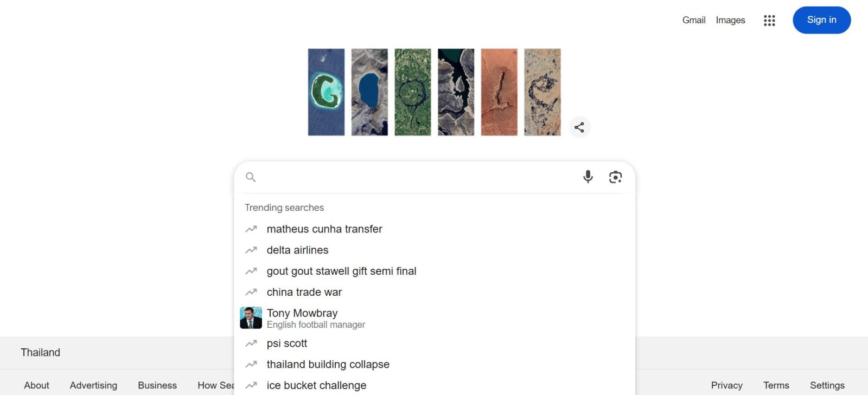868x395 pixels.
Task: Go to Google Images
Action: [x=730, y=20]
